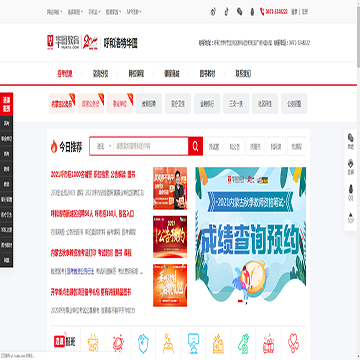Image resolution: width=360 pixels, height=360 pixels.
Task: Click the 三支一扶 category button
Action: click(236, 104)
